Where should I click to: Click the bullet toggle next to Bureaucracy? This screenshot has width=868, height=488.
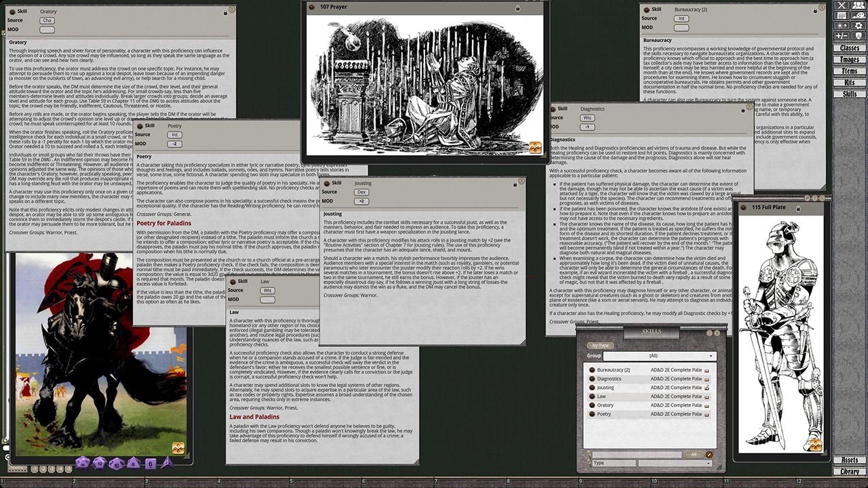click(x=592, y=370)
